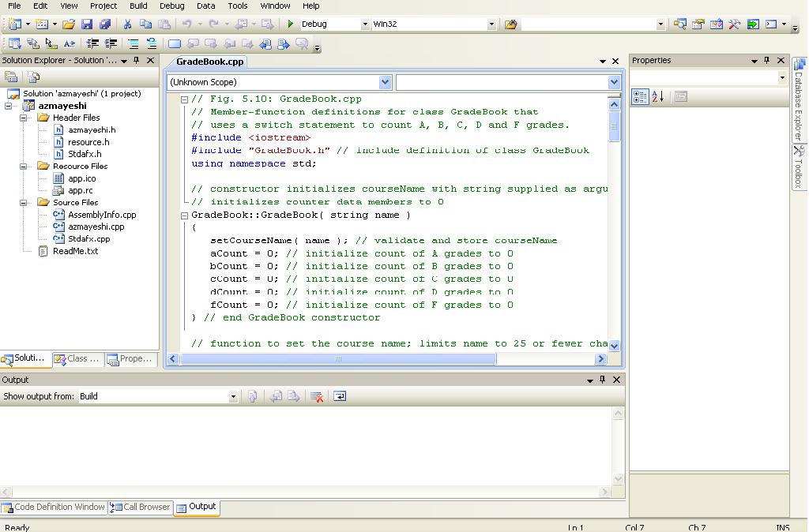Open the Tools menu
Viewport: 809px width, 532px height.
point(237,6)
